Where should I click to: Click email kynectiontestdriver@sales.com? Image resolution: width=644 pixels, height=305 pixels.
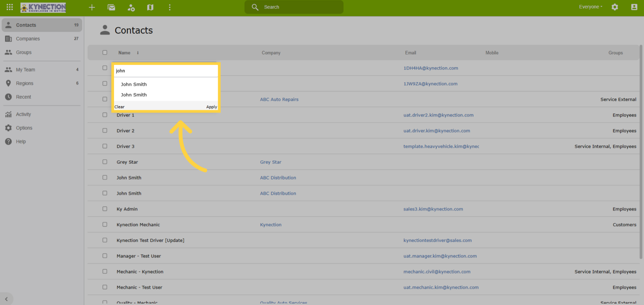point(437,240)
